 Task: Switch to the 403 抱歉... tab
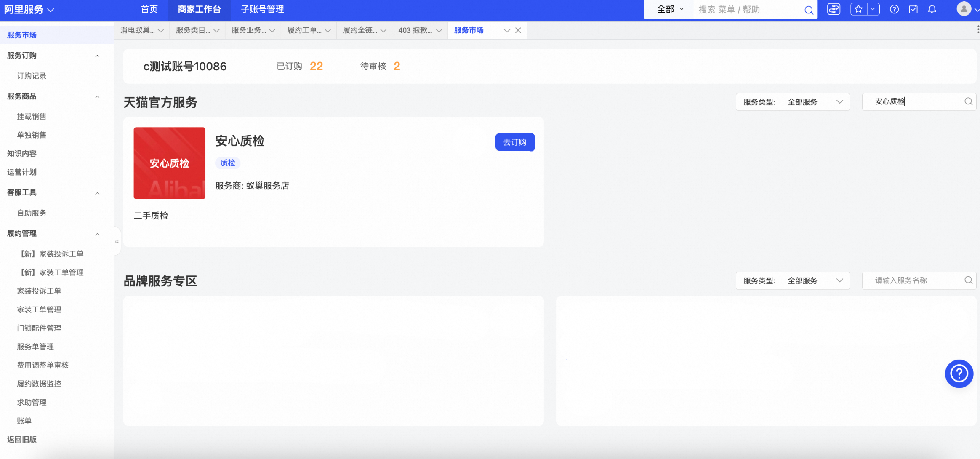[420, 30]
